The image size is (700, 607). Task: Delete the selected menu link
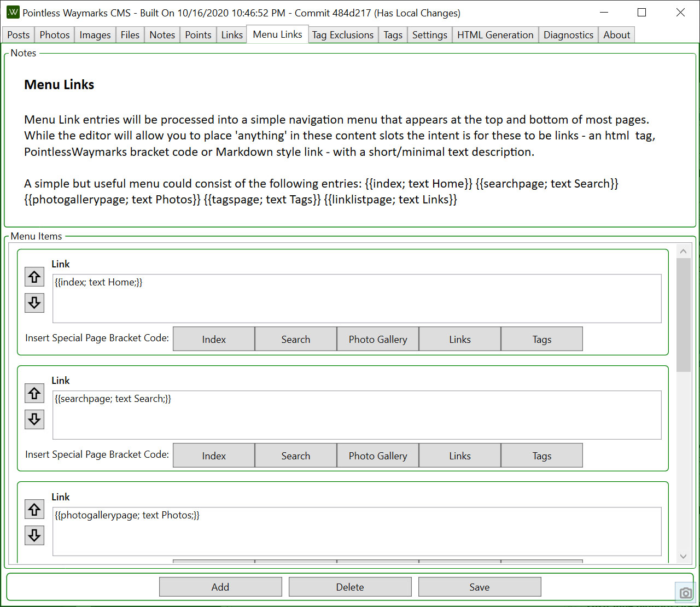(x=350, y=587)
